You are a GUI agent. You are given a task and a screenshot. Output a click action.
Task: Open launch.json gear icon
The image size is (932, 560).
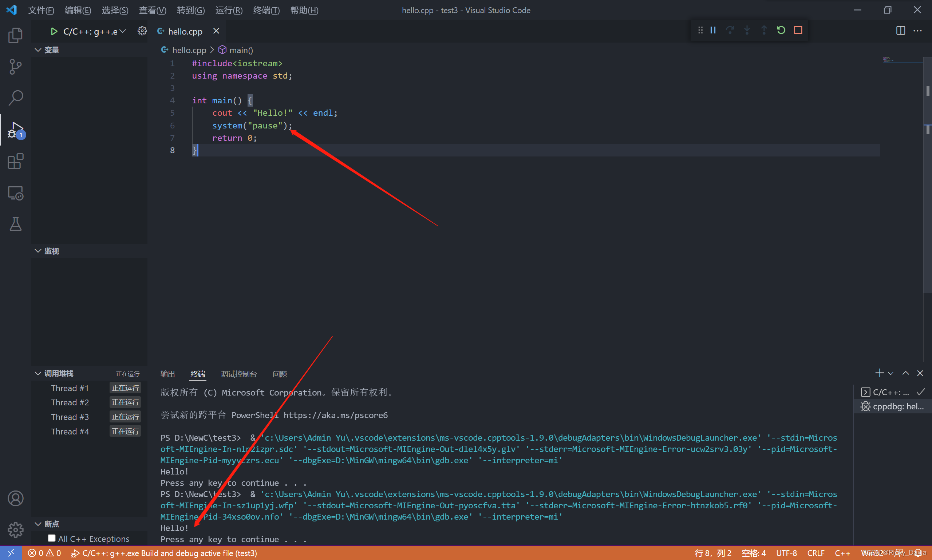coord(142,31)
